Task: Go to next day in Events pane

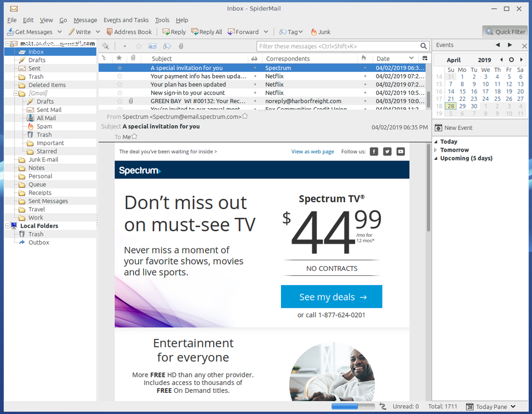Action: (x=510, y=45)
